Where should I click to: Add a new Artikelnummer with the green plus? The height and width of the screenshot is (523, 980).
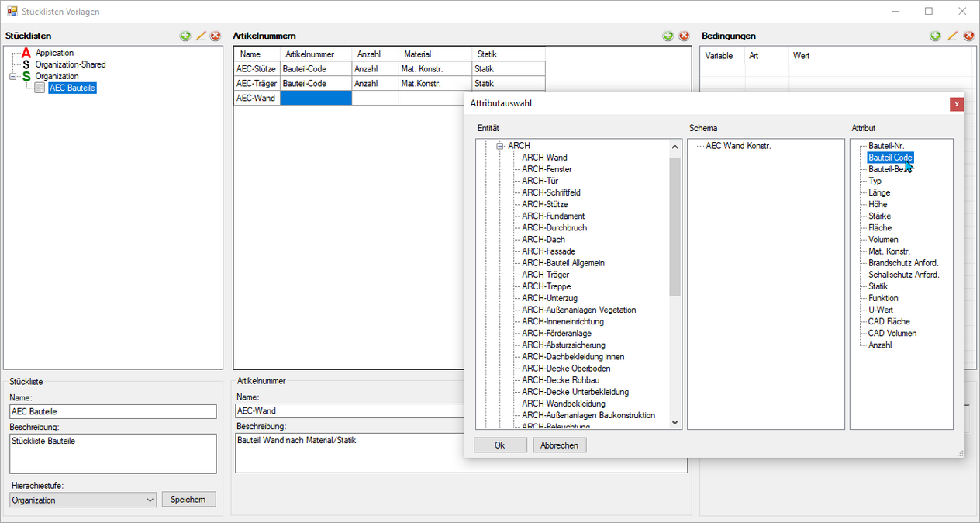pyautogui.click(x=668, y=36)
